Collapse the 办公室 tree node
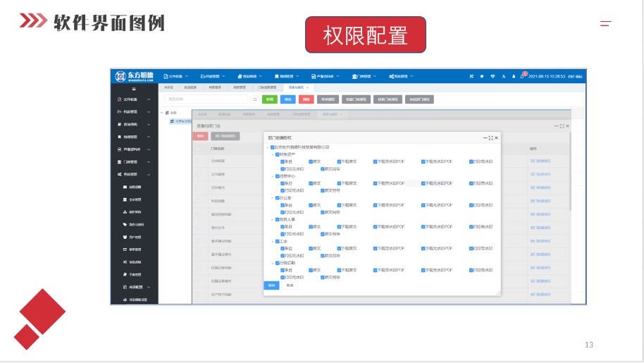Image resolution: width=644 pixels, height=363 pixels. tap(272, 198)
